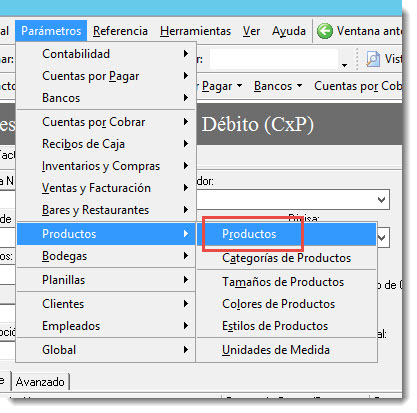The height and width of the screenshot is (413, 417).
Task: Open the Herramientas menu
Action: (195, 31)
